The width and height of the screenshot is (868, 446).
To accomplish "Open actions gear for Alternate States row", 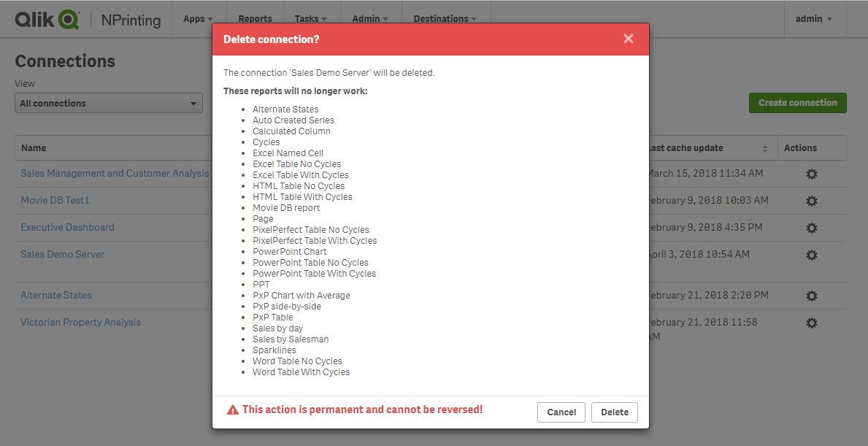I will 812,296.
